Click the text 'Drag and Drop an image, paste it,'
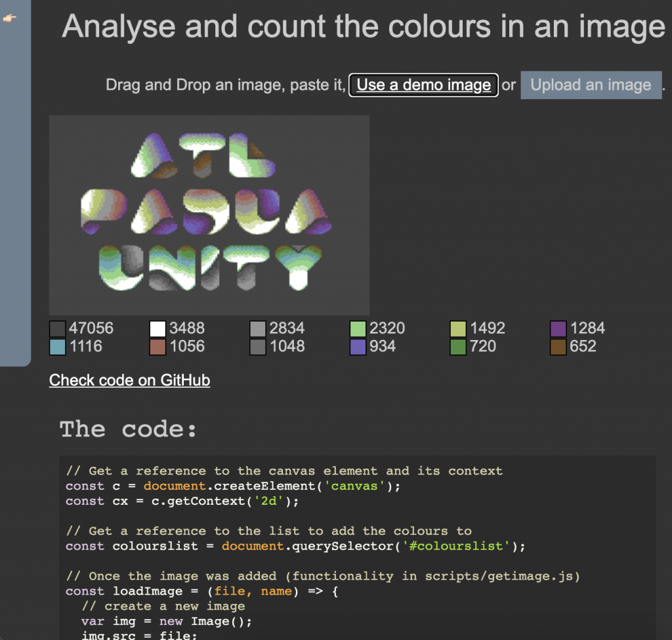 [226, 85]
